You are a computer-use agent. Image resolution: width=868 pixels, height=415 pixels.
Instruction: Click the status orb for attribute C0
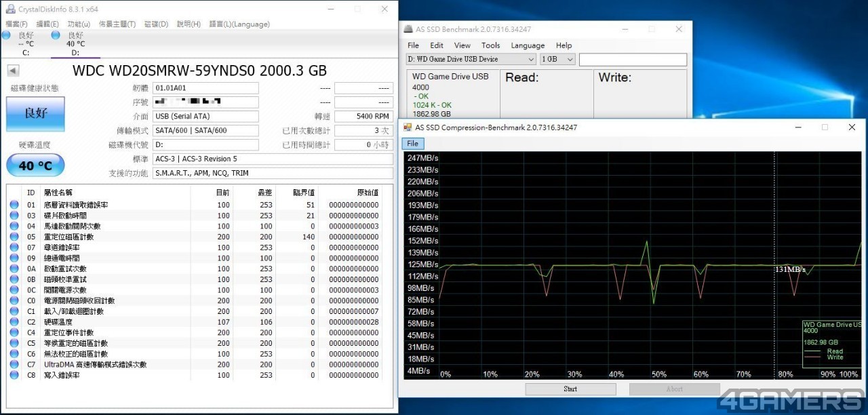14,300
